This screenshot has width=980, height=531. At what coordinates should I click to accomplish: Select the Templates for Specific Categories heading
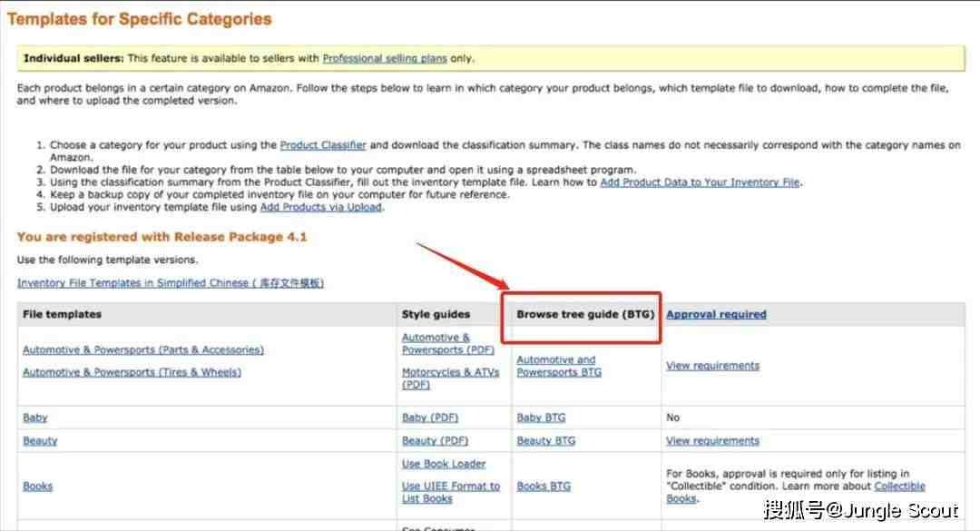coord(140,19)
